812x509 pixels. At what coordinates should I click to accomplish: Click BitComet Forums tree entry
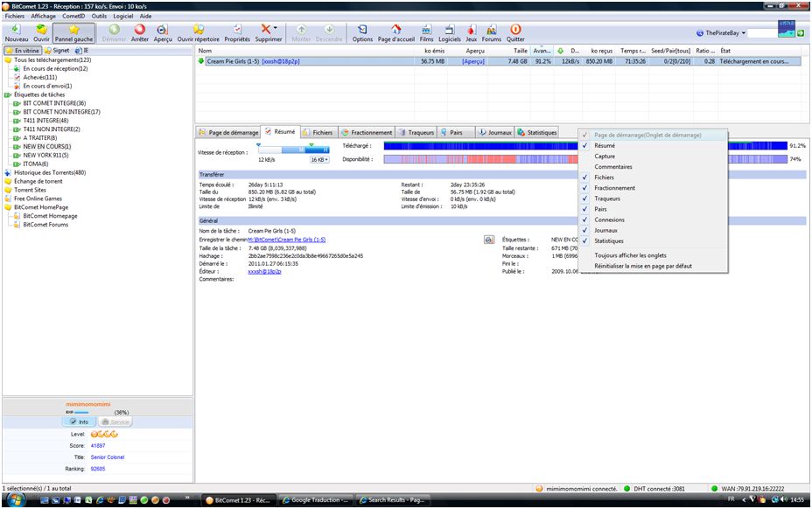click(x=45, y=225)
